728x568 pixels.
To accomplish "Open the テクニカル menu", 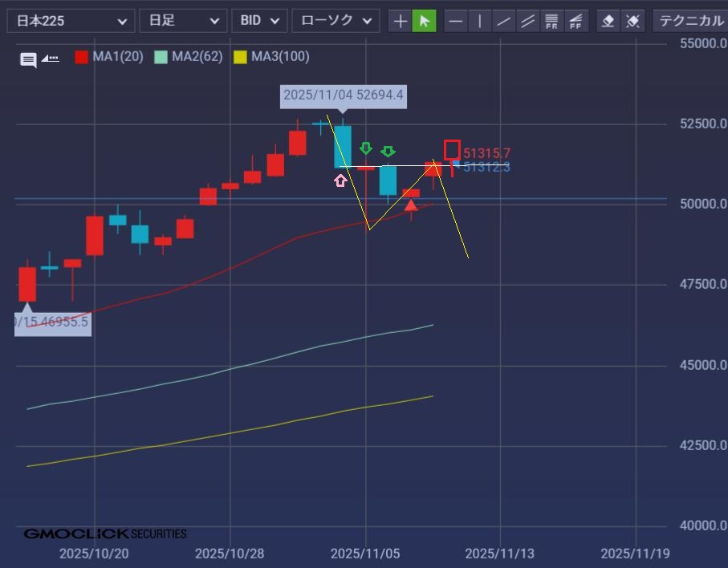I will [691, 21].
